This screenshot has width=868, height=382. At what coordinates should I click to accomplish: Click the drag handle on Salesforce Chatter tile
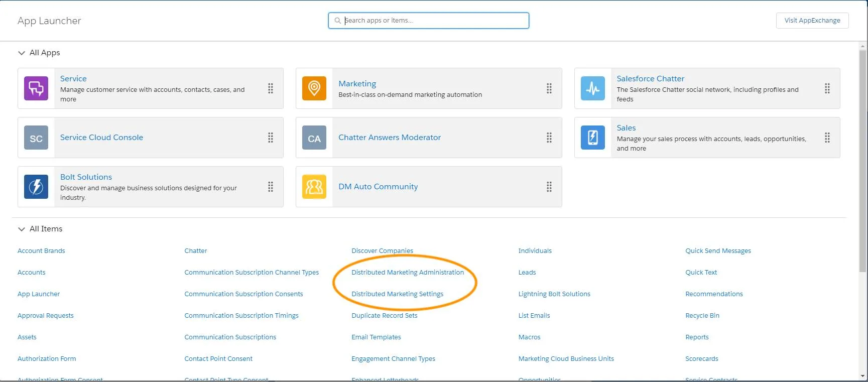(827, 88)
